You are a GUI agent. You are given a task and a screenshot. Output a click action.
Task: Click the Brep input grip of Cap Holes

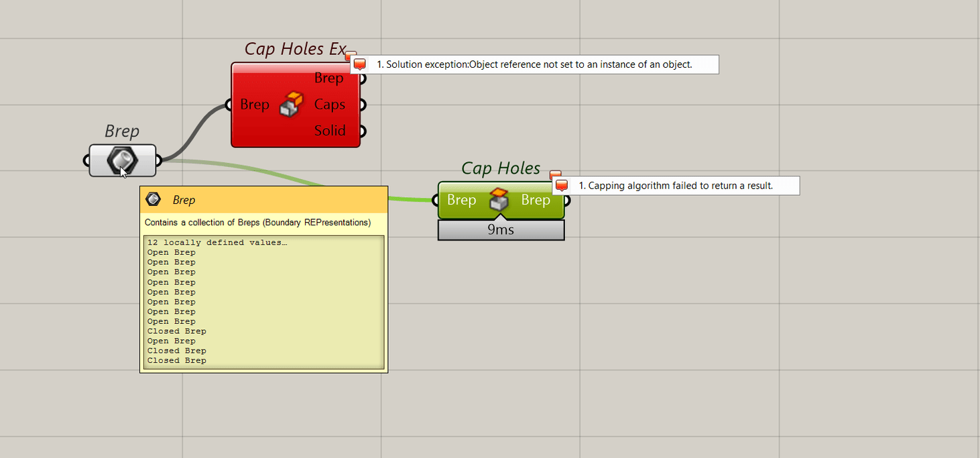(436, 200)
